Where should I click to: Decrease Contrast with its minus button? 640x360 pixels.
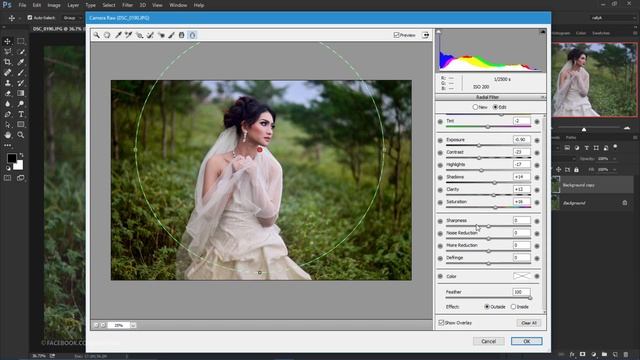tap(440, 153)
